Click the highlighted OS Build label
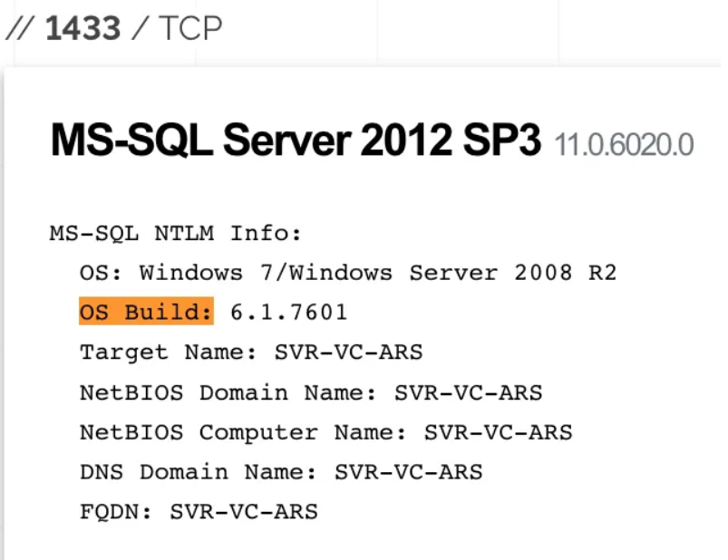728x560 pixels. pyautogui.click(x=146, y=312)
